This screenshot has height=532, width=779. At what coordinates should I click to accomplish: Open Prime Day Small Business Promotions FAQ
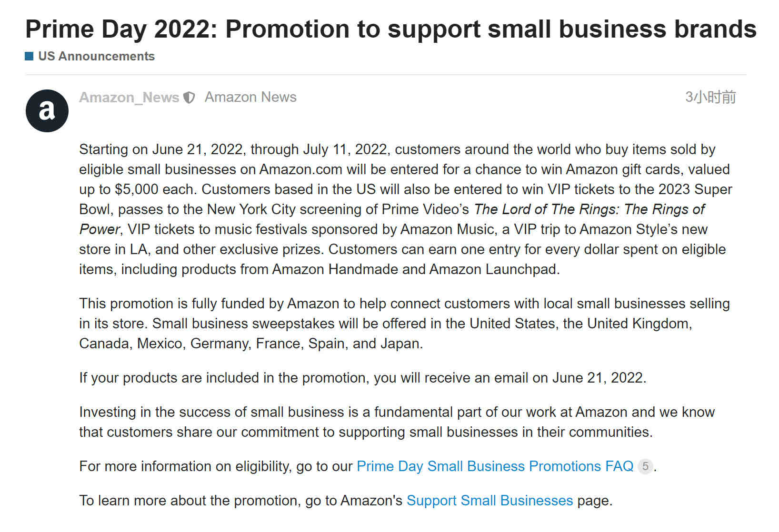(495, 466)
